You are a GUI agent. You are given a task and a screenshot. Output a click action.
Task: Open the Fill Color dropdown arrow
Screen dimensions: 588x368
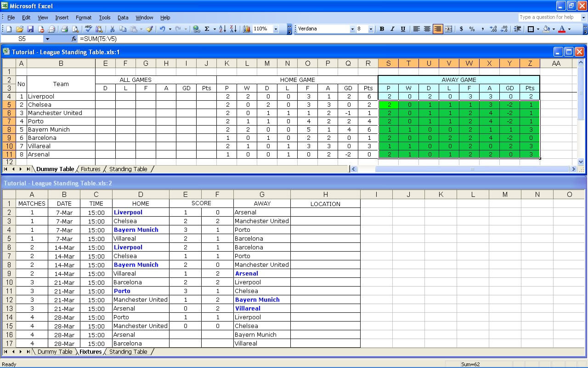click(x=554, y=29)
